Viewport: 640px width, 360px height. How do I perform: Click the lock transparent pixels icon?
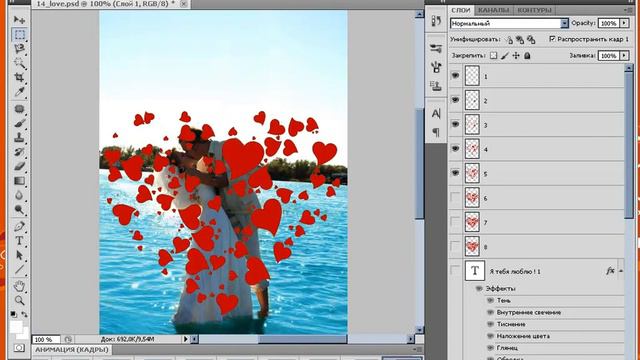[x=493, y=56]
